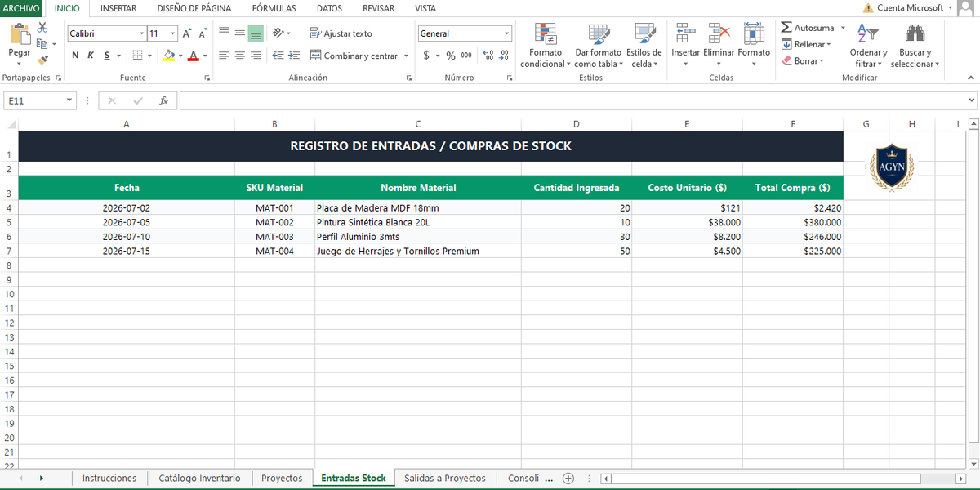The width and height of the screenshot is (980, 490).
Task: Increase the indent level
Action: pos(294,56)
